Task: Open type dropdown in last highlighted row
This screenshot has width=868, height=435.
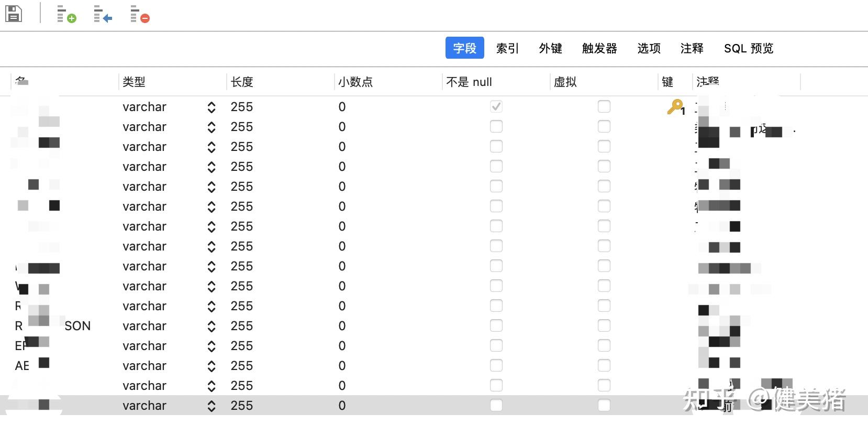Action: (212, 406)
